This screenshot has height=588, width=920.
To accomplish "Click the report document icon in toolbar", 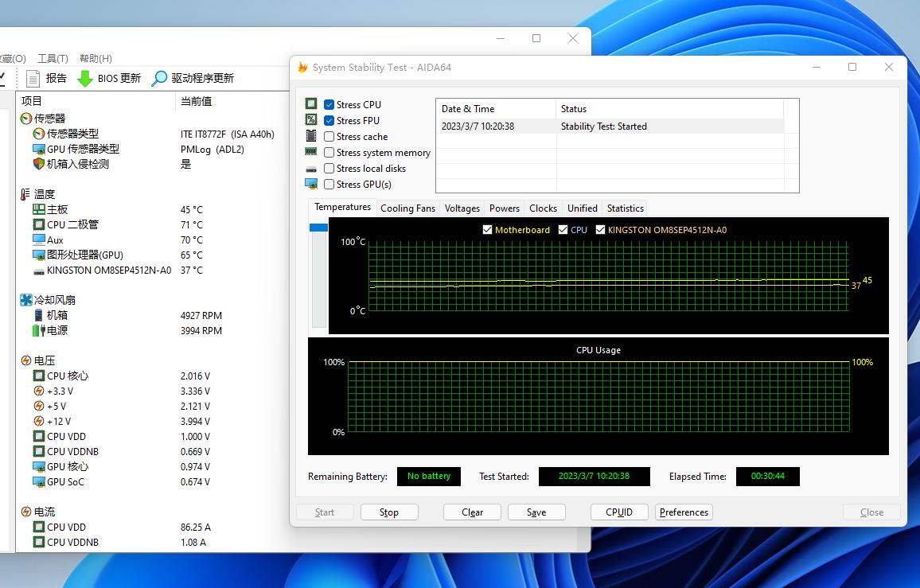I will click(33, 78).
